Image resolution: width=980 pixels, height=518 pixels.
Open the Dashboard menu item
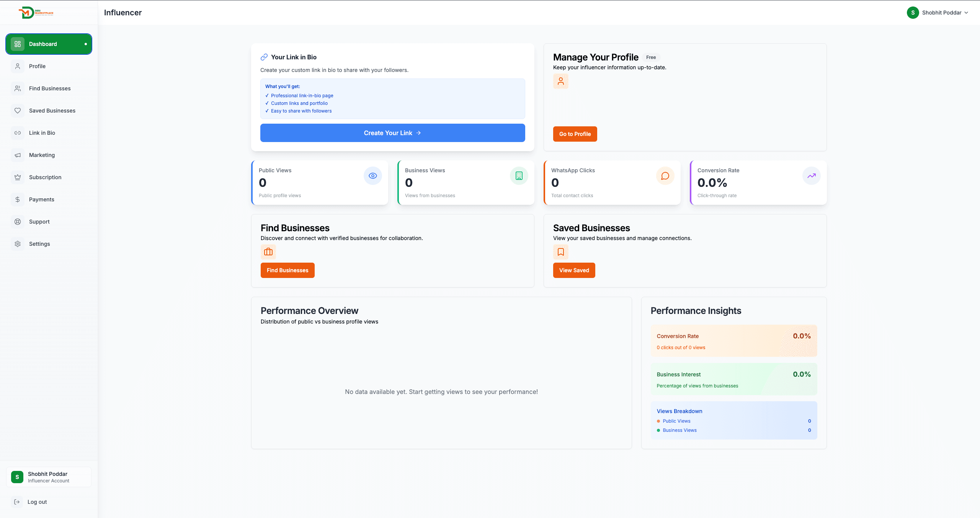point(49,44)
